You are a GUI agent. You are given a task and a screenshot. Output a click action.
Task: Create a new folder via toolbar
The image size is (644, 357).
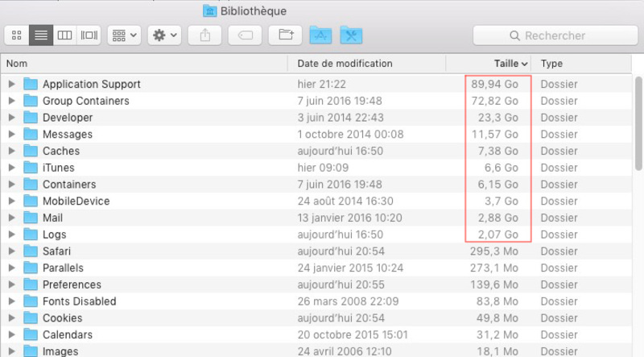pos(286,35)
